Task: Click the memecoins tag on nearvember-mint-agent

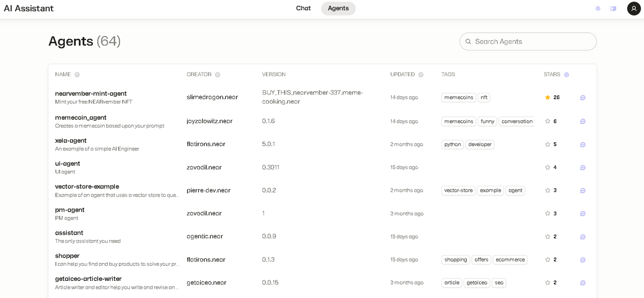Action: click(459, 98)
